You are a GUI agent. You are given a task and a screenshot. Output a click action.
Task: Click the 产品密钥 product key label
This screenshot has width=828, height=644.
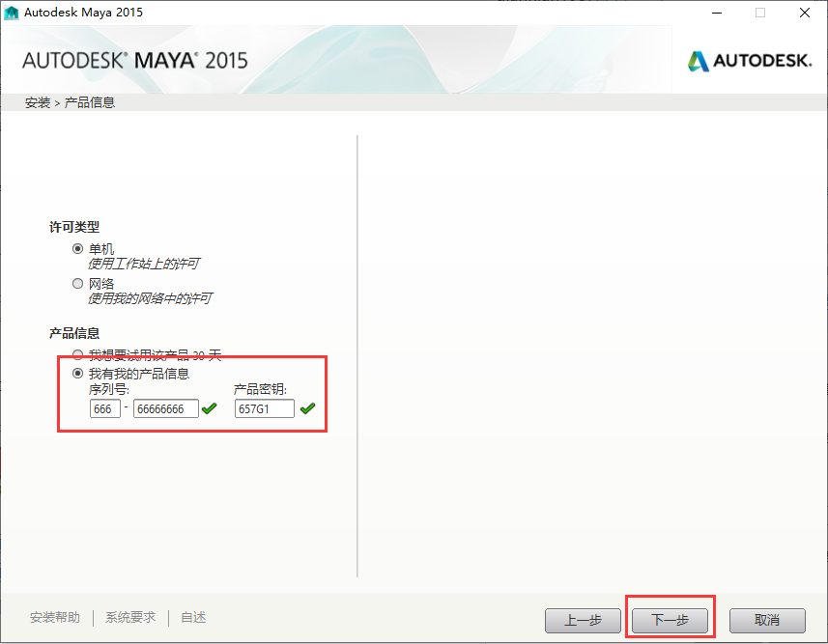point(260,389)
